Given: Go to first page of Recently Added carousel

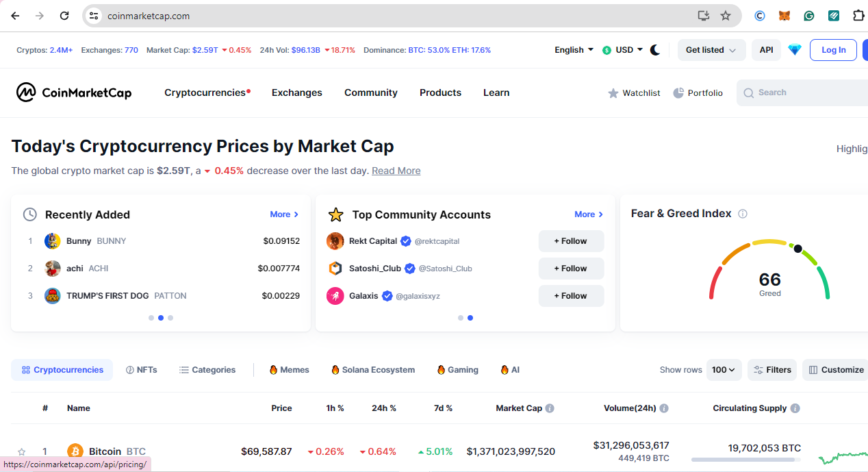Looking at the screenshot, I should pyautogui.click(x=151, y=318).
